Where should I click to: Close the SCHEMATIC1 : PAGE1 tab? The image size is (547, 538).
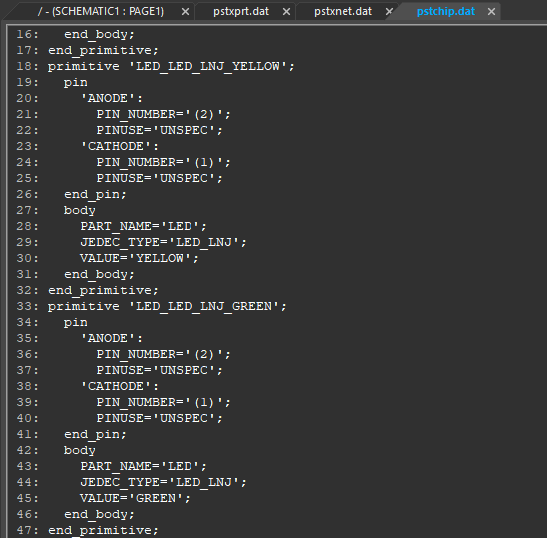point(186,12)
